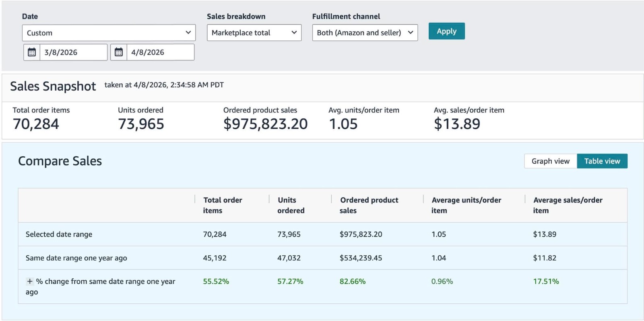Click the snapshot Avg. sales/order item value $13.89
Screen dimensions: 644x321
457,124
